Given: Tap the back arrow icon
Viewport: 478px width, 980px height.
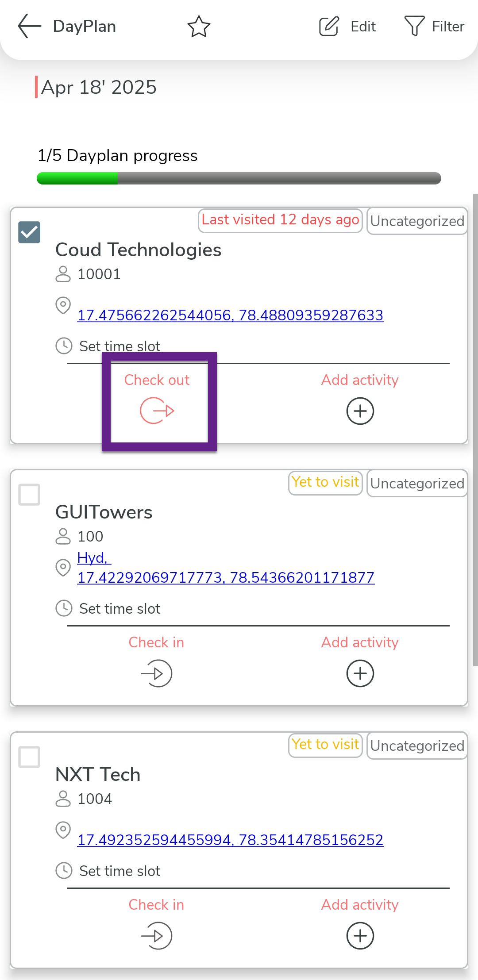Looking at the screenshot, I should [x=29, y=26].
